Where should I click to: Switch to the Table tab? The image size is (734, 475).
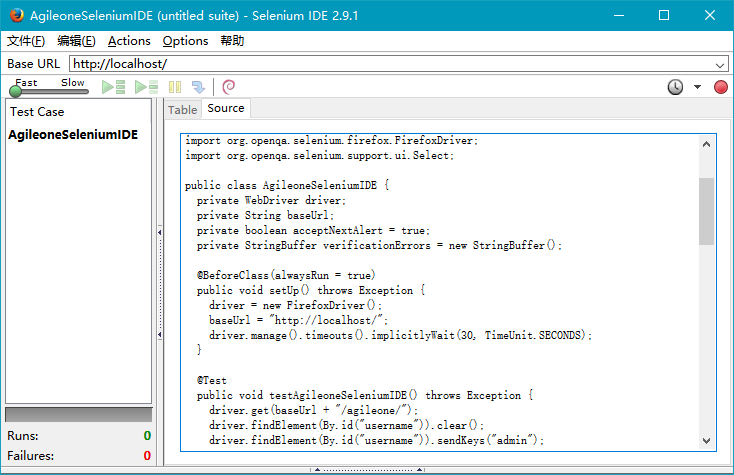pyautogui.click(x=183, y=110)
